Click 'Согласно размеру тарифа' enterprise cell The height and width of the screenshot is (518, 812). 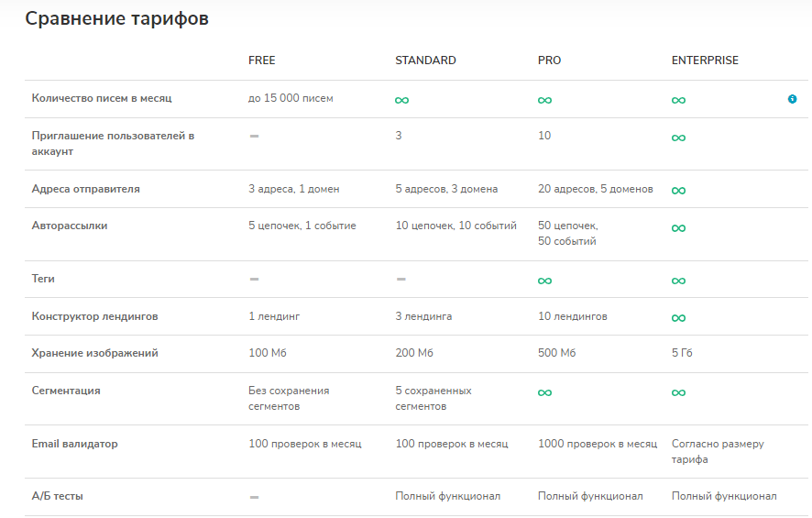718,451
